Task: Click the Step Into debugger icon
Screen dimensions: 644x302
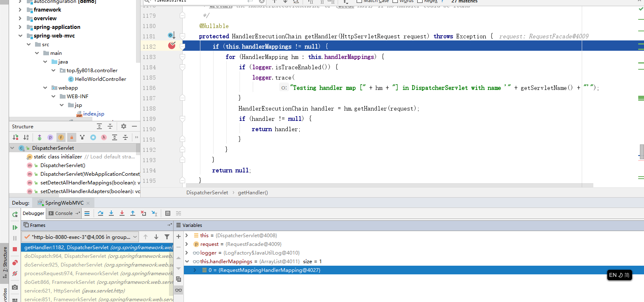Action: (x=111, y=213)
